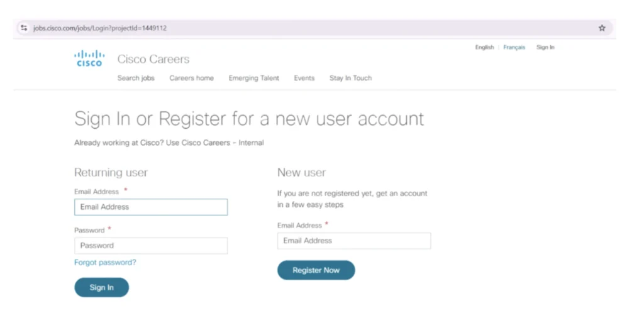644x328 pixels.
Task: Switch language to Français
Action: click(514, 48)
